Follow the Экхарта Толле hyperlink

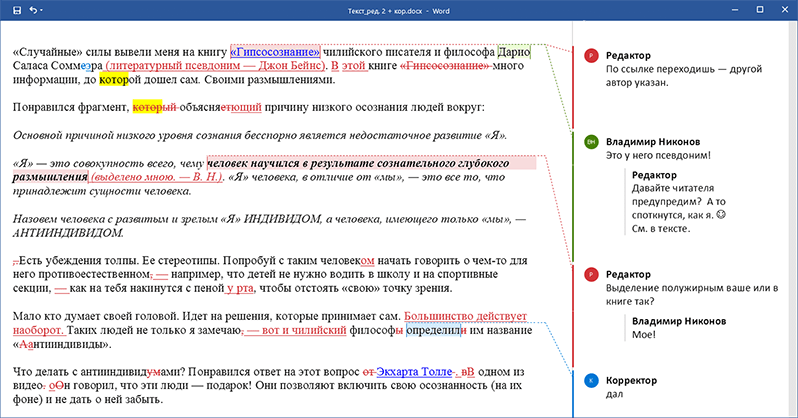414,372
